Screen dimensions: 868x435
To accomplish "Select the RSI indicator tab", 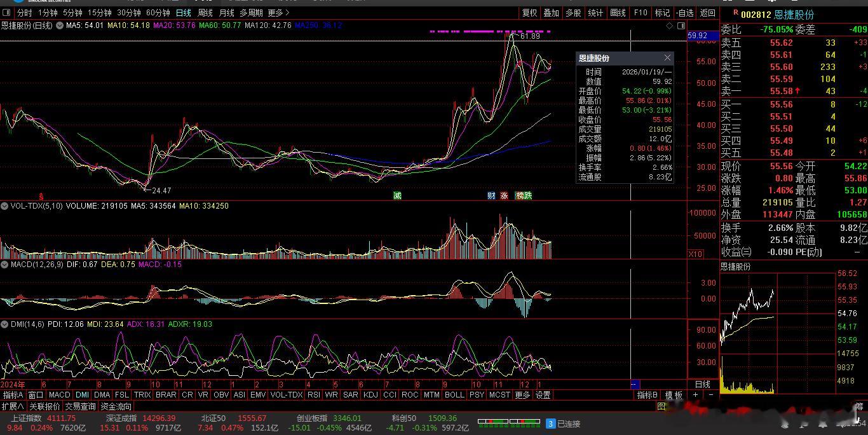I will pyautogui.click(x=313, y=395).
